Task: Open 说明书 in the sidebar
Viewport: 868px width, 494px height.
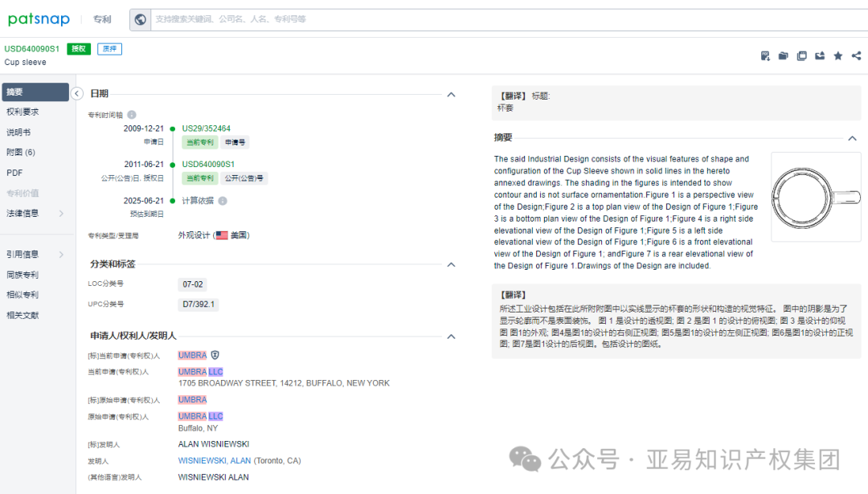Action: 18,133
